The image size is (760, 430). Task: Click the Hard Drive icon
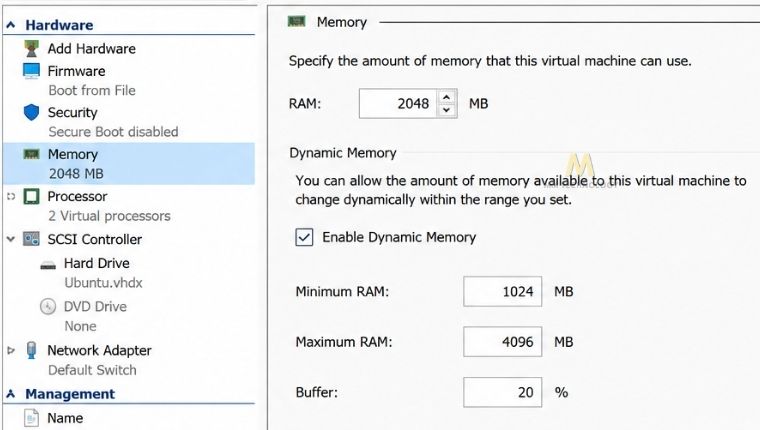[x=48, y=265]
